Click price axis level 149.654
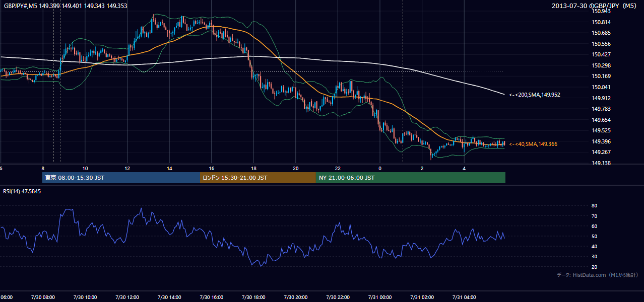644x302 pixels. (601, 120)
